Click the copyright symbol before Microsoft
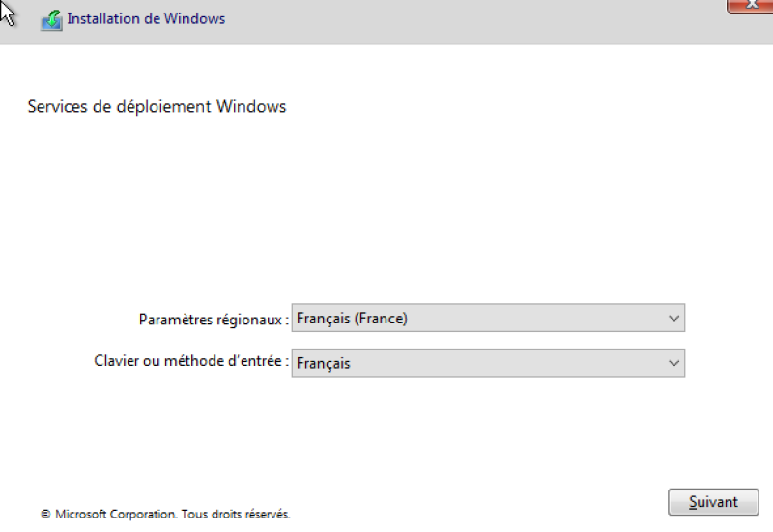773x532 pixels. [45, 515]
